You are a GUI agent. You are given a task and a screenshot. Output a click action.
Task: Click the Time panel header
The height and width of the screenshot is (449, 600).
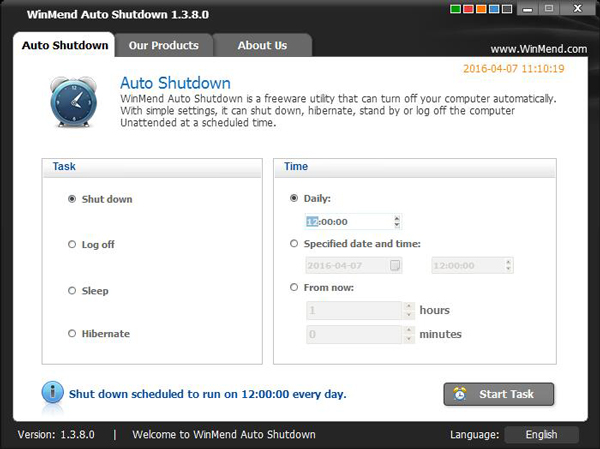415,167
